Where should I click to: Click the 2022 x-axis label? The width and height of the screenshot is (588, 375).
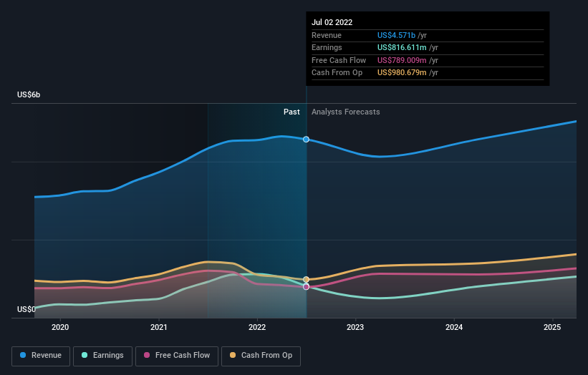pyautogui.click(x=257, y=328)
